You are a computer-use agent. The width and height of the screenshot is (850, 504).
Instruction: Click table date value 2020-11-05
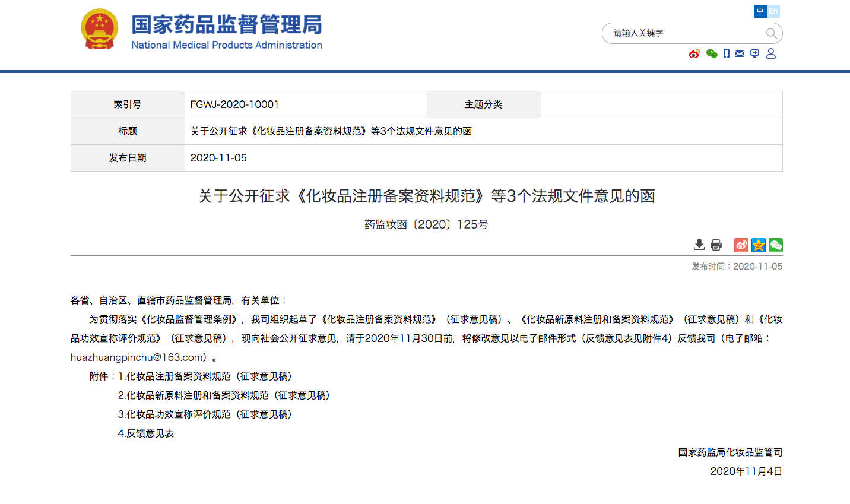coord(218,158)
